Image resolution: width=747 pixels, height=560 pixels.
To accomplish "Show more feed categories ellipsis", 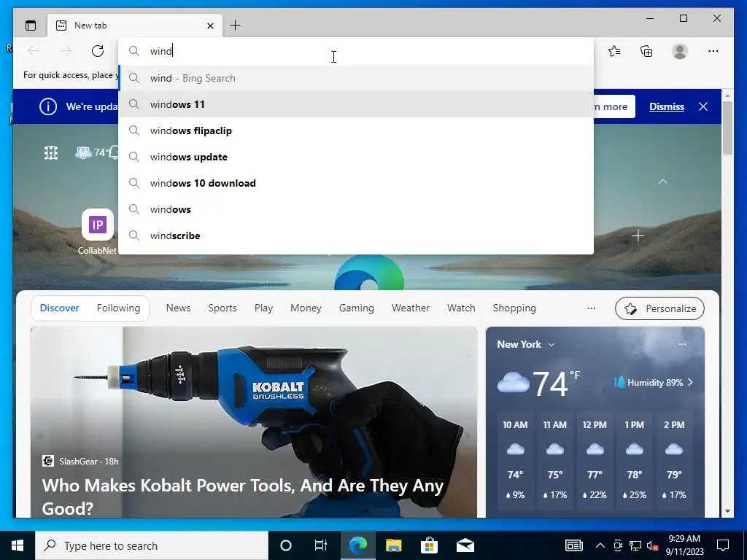I will [592, 308].
